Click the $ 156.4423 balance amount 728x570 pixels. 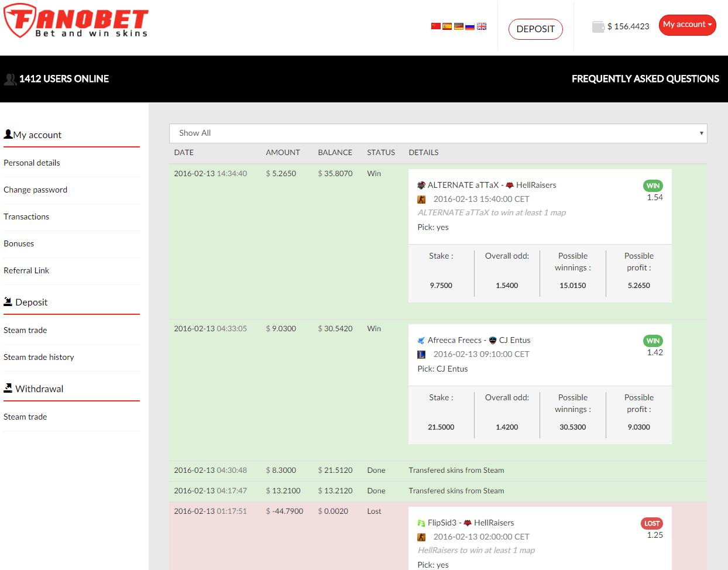tap(629, 26)
